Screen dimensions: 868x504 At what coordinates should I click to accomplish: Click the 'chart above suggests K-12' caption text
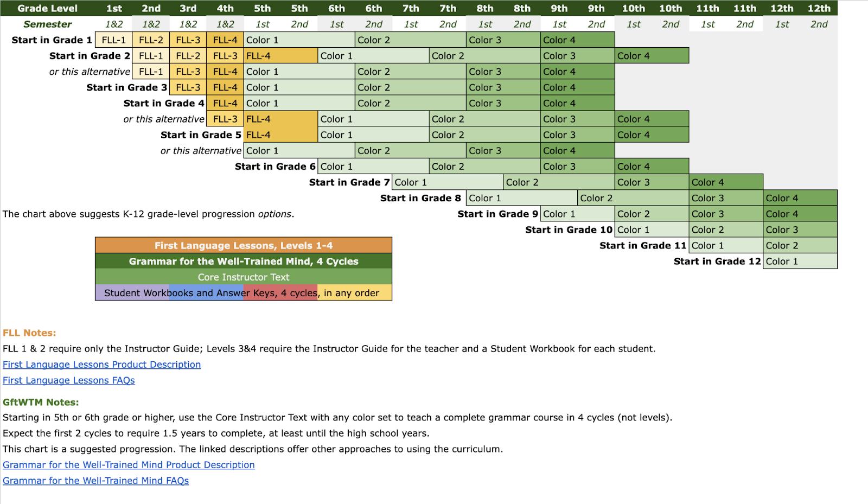(x=149, y=214)
